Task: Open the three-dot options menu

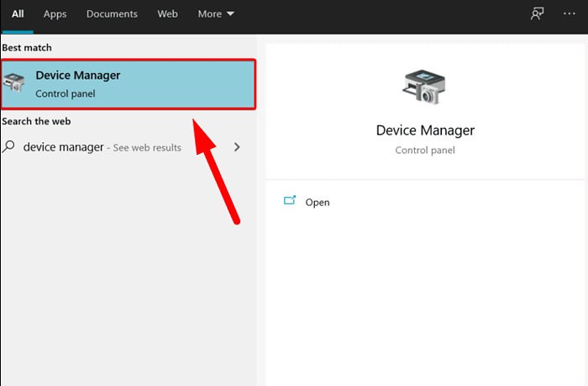Action: [x=569, y=14]
